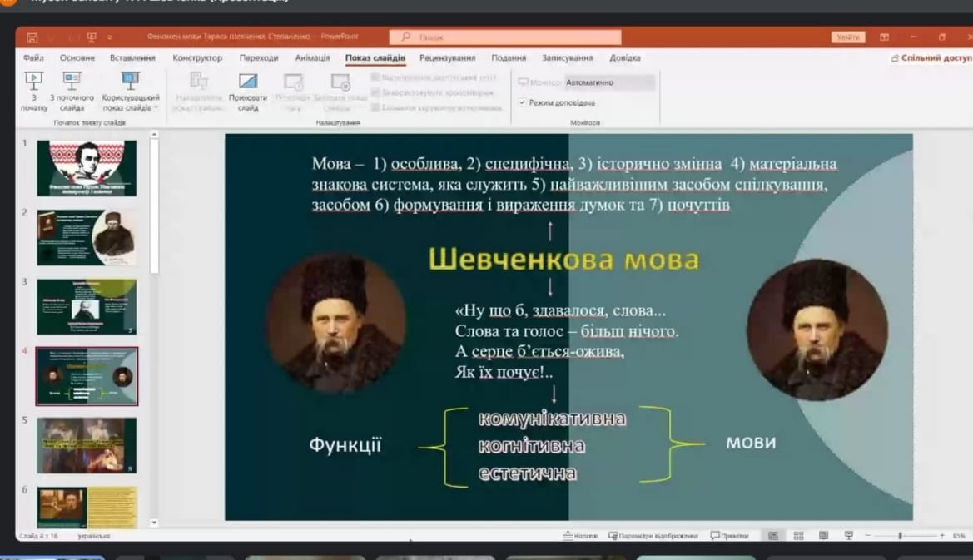
Task: Select Normal view icon in status bar
Action: (x=772, y=535)
